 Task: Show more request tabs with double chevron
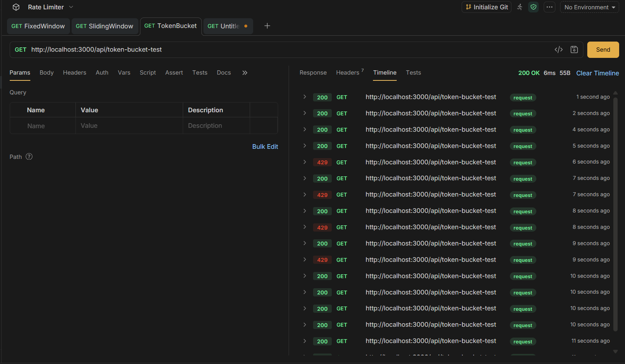tap(245, 73)
